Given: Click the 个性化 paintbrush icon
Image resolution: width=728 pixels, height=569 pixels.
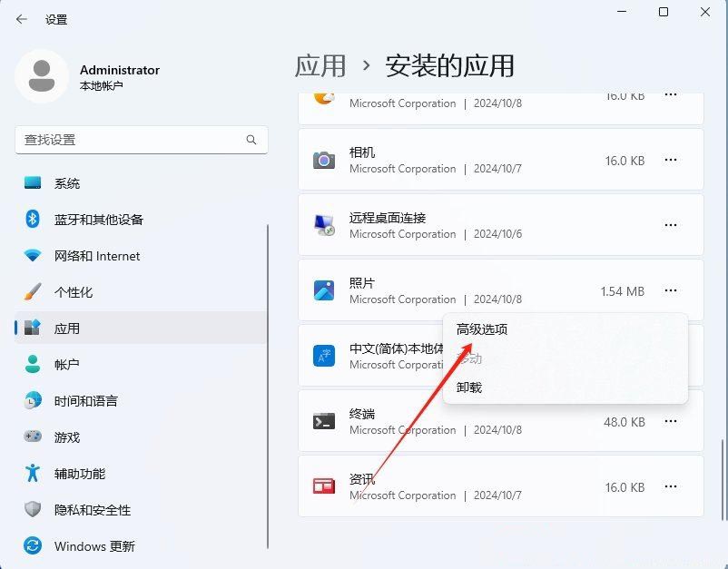Looking at the screenshot, I should (33, 291).
